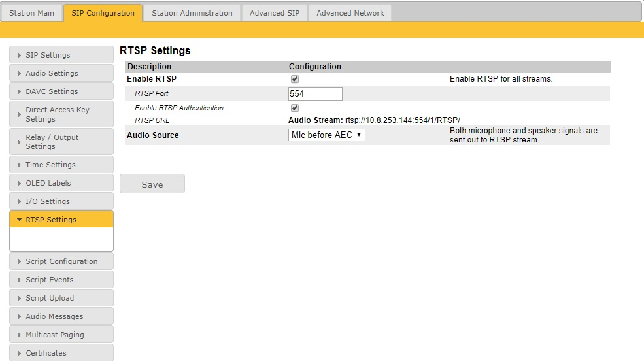Open the Audio Source dropdown

click(x=326, y=135)
